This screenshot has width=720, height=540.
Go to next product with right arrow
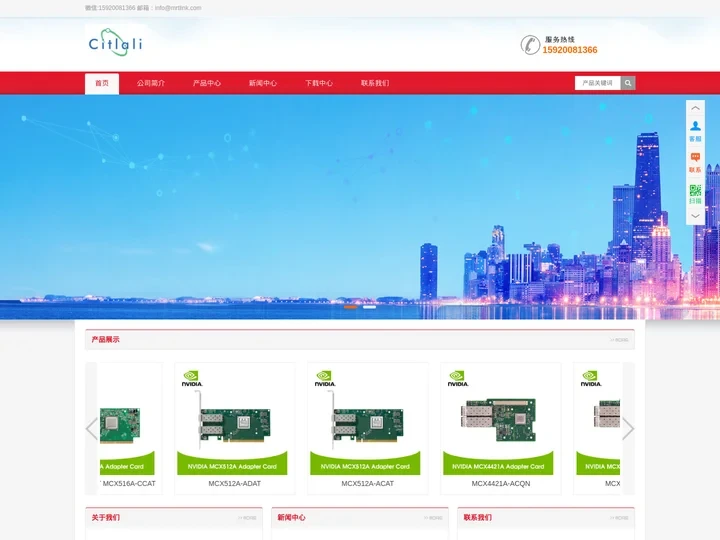pos(628,428)
